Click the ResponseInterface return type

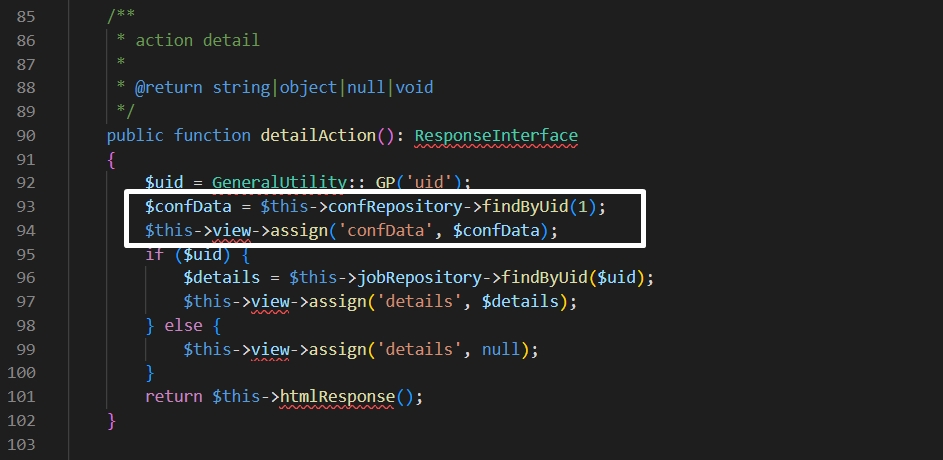[496, 135]
